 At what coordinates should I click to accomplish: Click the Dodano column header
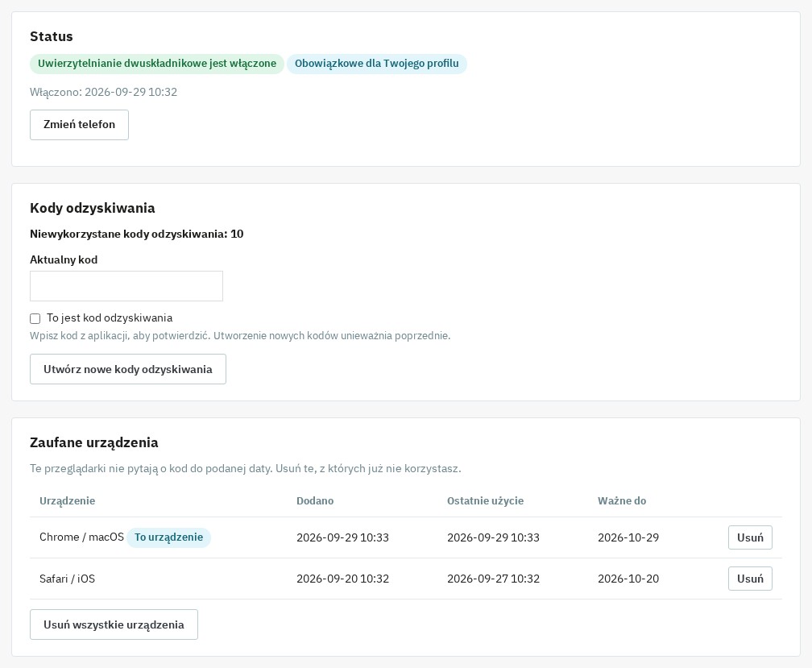[315, 500]
